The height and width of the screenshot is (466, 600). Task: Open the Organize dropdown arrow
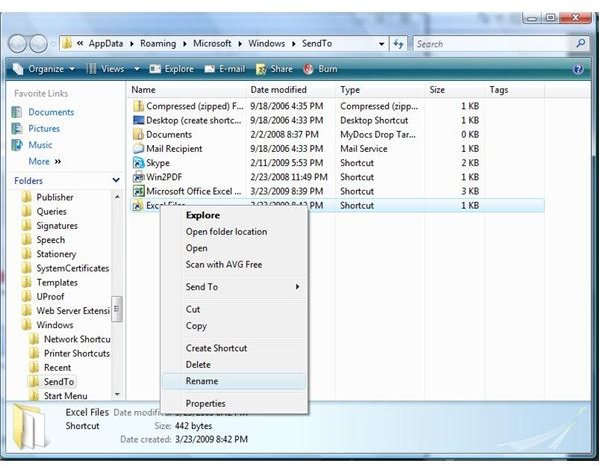72,69
